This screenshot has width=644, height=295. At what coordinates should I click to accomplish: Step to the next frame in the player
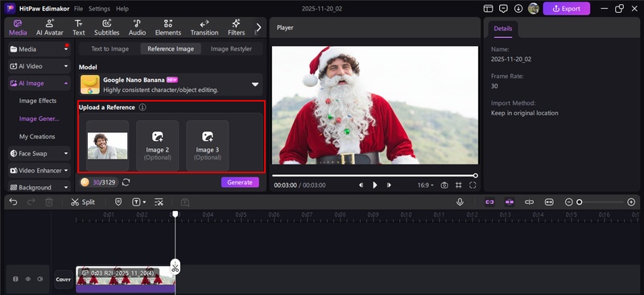click(x=389, y=185)
